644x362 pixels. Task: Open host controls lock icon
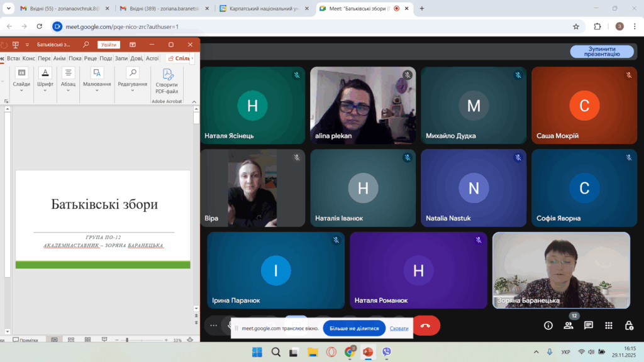(629, 326)
